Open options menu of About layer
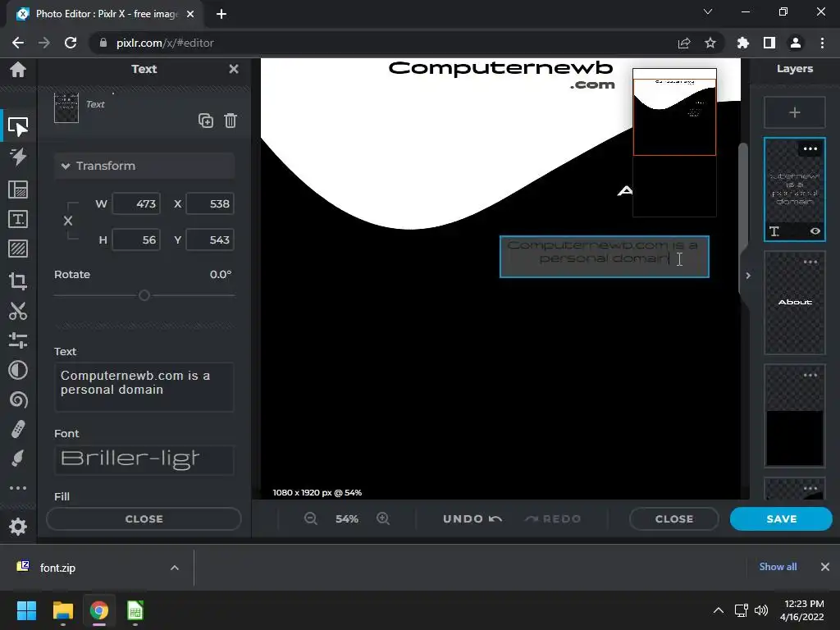Viewport: 840px width, 630px height. [810, 262]
